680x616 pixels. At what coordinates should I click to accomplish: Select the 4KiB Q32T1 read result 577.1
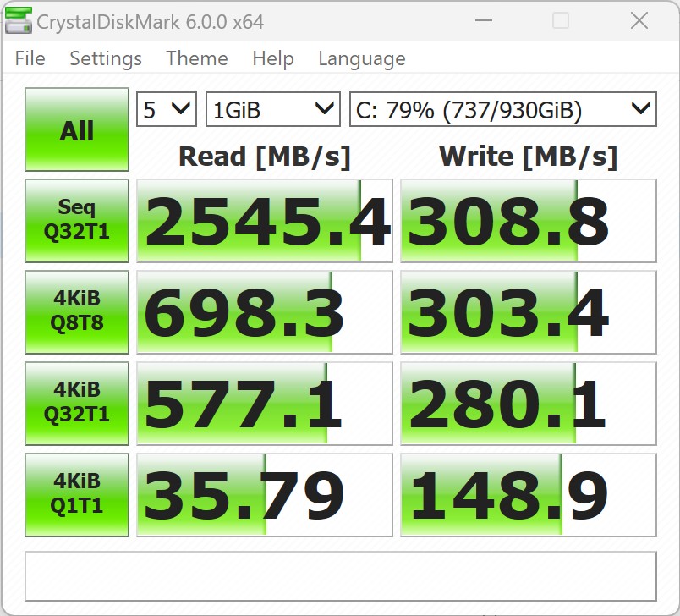coord(265,404)
